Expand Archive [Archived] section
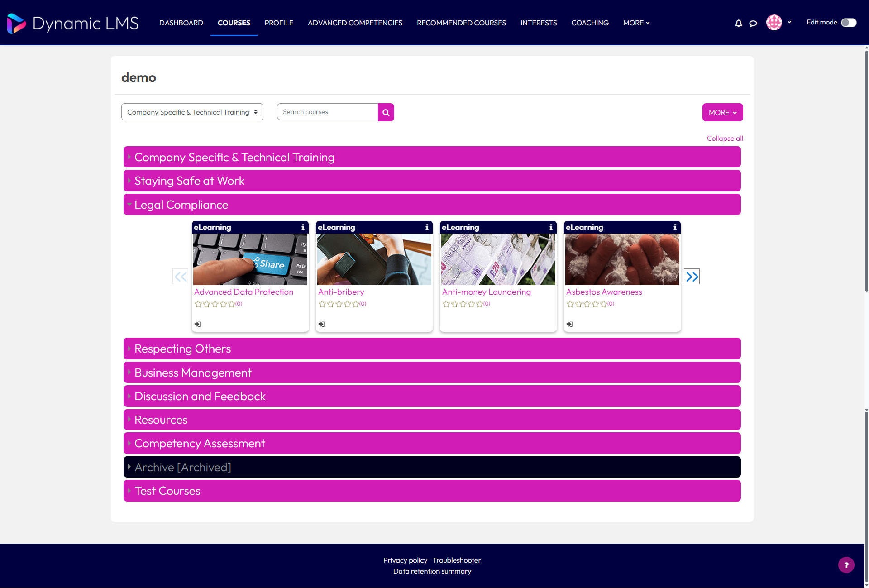 (432, 467)
